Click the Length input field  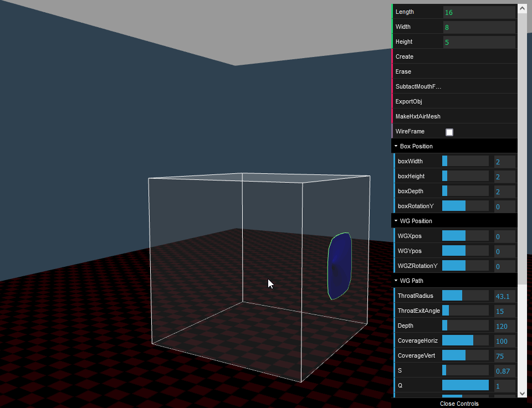tap(479, 12)
